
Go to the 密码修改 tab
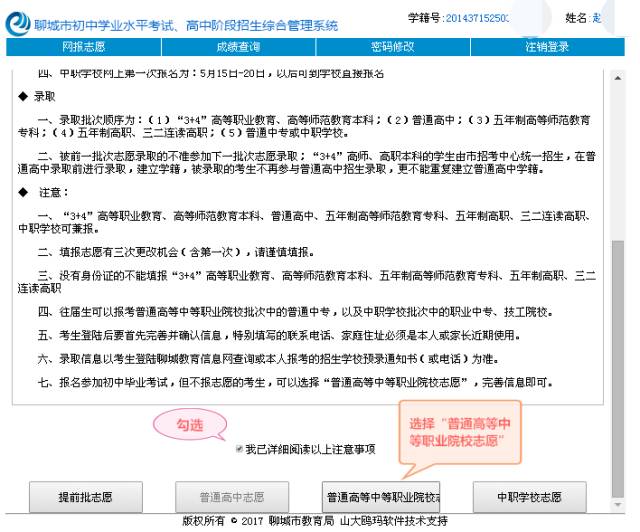(391, 46)
